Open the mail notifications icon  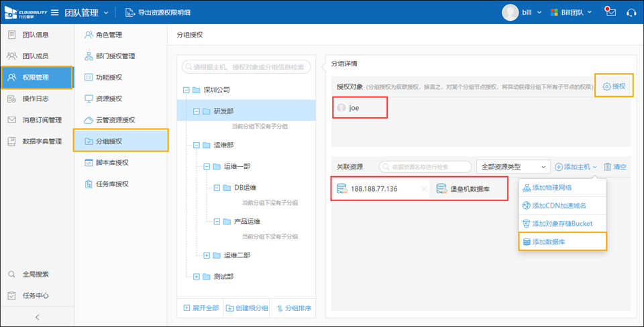coord(610,12)
